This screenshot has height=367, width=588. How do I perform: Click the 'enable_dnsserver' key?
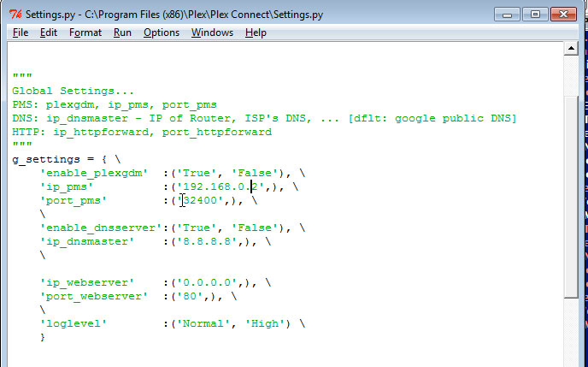point(101,228)
